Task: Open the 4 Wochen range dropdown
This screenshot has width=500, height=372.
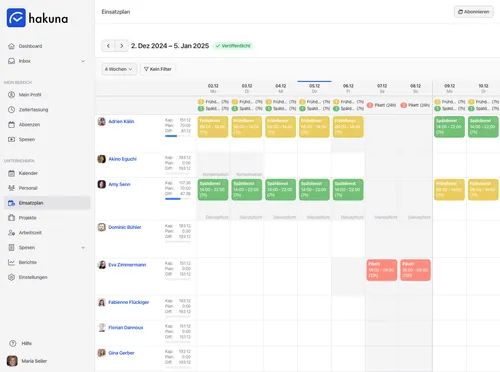Action: pyautogui.click(x=119, y=69)
